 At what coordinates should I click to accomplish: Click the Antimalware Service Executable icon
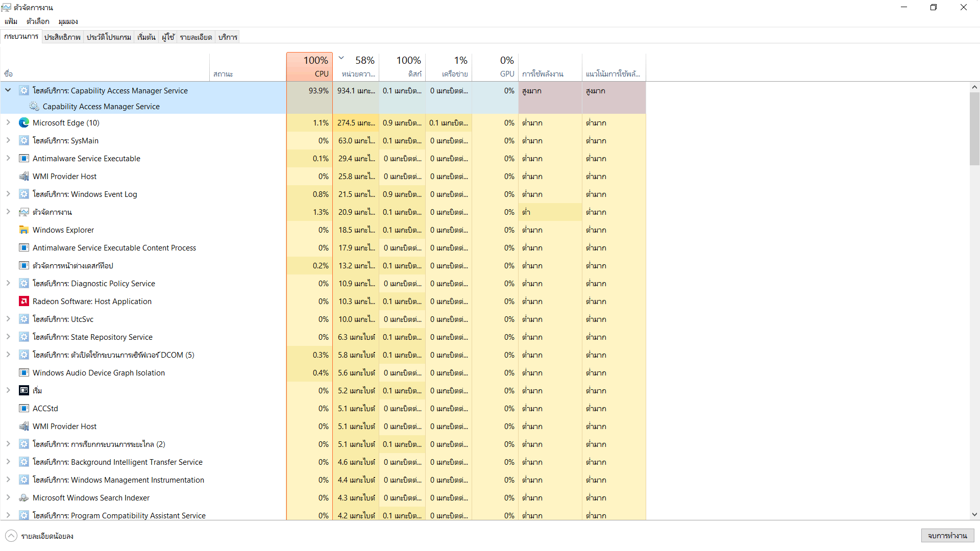(x=23, y=159)
